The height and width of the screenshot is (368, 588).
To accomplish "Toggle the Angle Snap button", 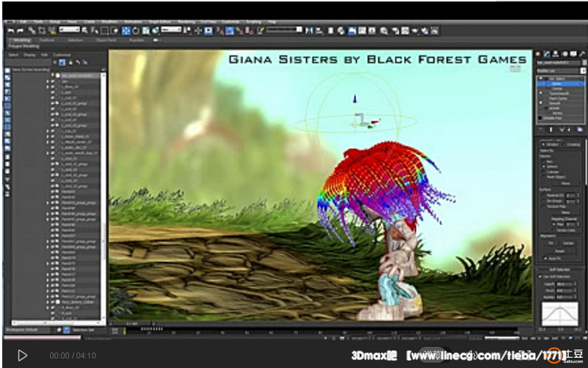I will click(230, 31).
